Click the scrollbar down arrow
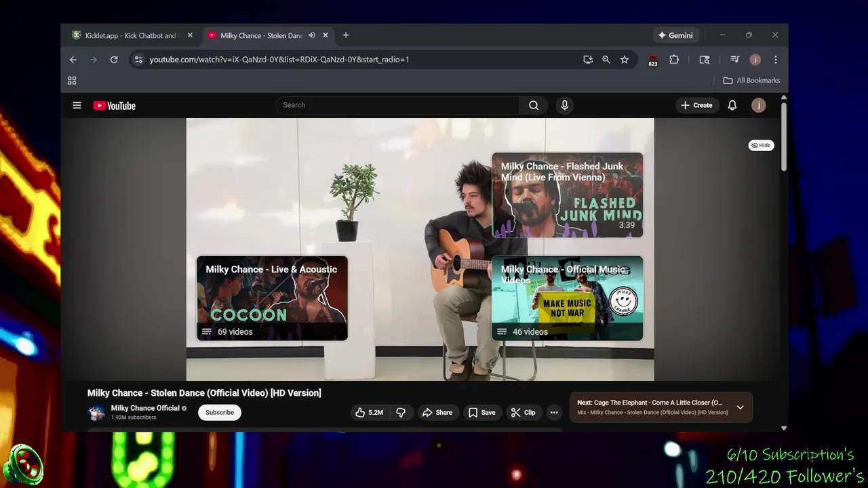Viewport: 868px width, 488px height. [784, 428]
